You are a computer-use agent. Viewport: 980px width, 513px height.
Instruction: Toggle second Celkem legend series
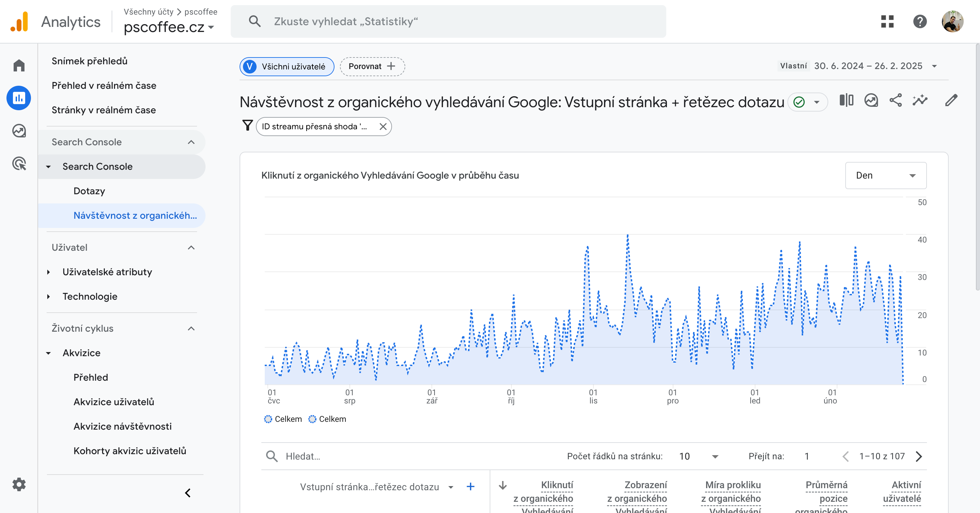point(327,419)
